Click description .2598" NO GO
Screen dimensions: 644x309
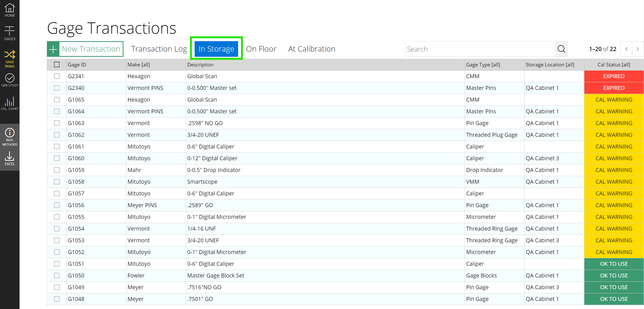click(x=205, y=123)
